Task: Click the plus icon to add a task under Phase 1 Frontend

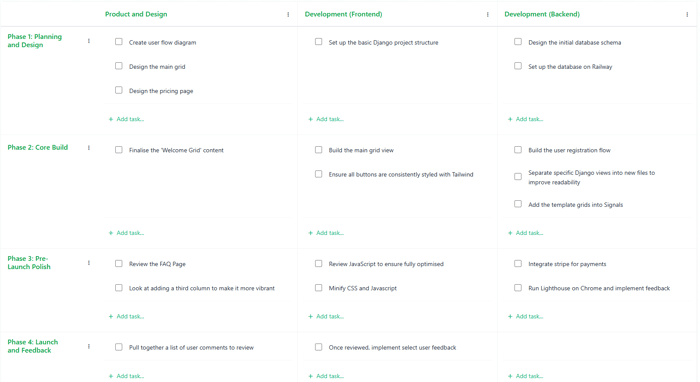Action: tap(310, 119)
